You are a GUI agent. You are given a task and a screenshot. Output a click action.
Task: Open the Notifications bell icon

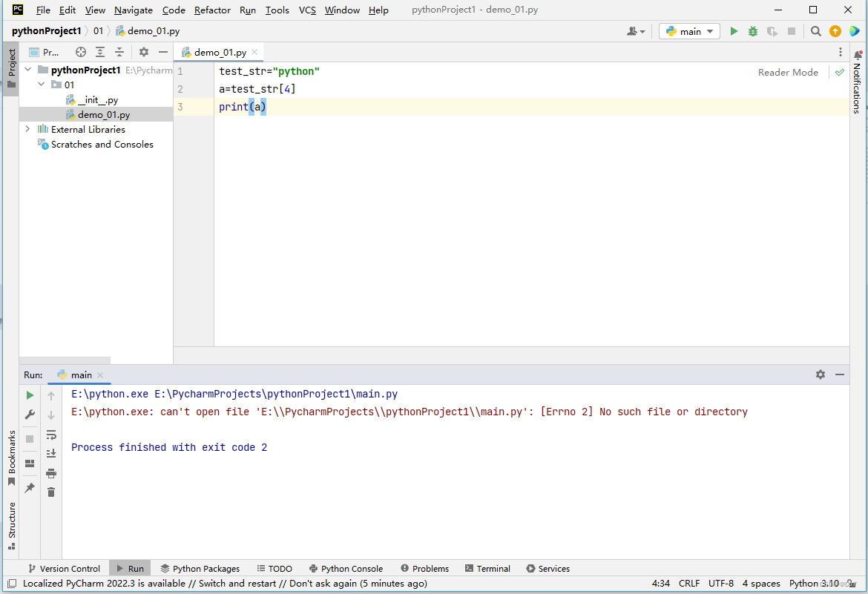click(858, 55)
